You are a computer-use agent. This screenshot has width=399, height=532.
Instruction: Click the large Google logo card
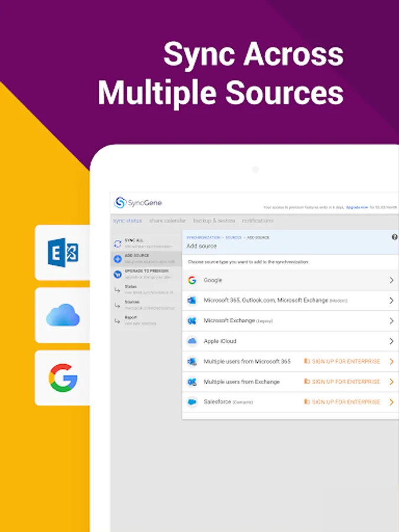click(63, 378)
